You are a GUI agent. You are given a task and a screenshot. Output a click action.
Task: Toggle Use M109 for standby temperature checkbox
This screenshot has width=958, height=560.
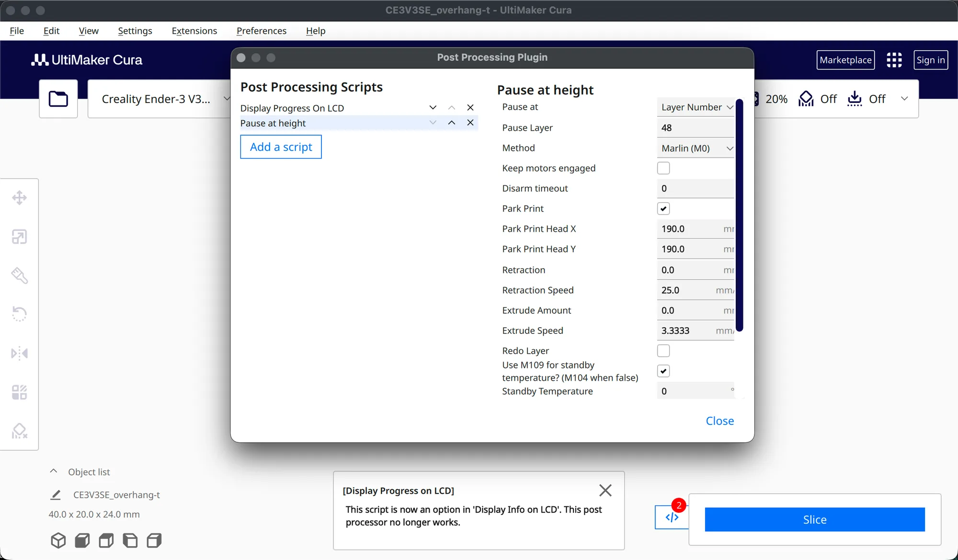(x=663, y=371)
